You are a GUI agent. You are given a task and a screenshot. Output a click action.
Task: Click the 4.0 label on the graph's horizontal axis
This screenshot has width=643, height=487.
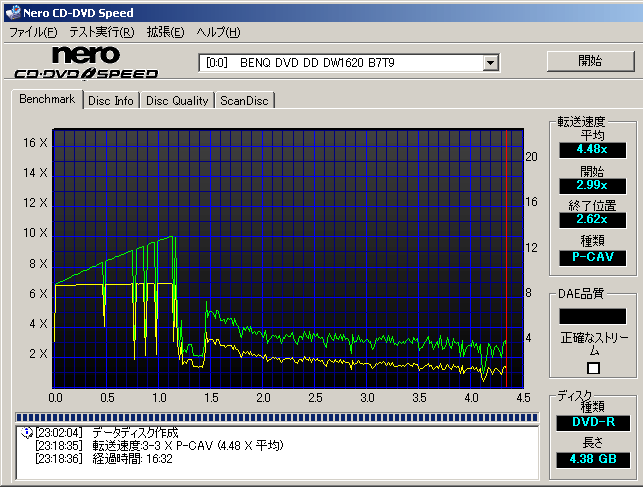point(471,398)
